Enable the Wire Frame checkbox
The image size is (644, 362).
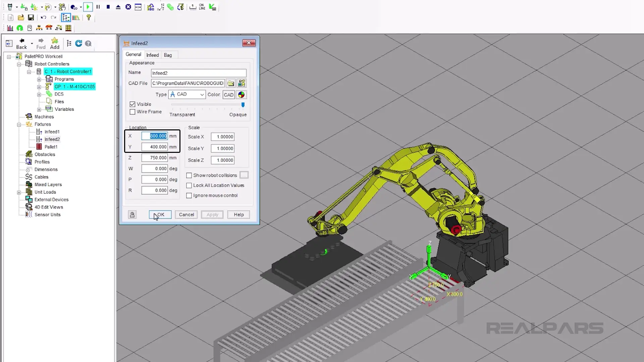pos(132,112)
